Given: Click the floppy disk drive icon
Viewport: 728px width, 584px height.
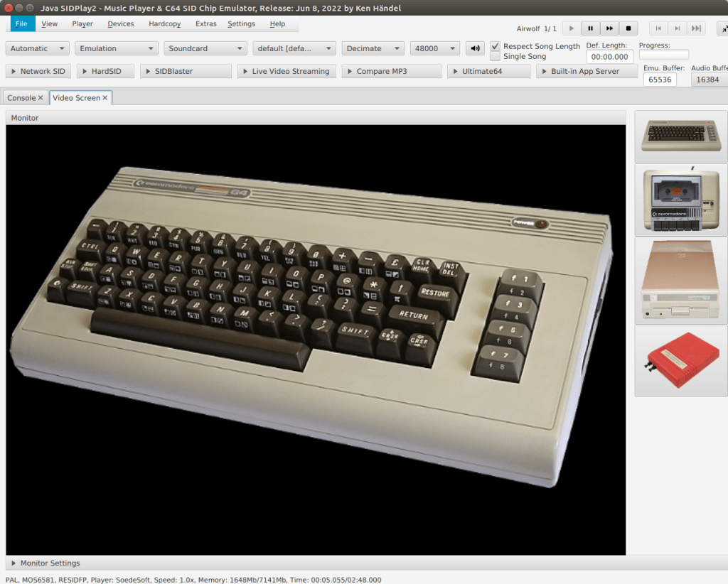Looking at the screenshot, I should [681, 281].
